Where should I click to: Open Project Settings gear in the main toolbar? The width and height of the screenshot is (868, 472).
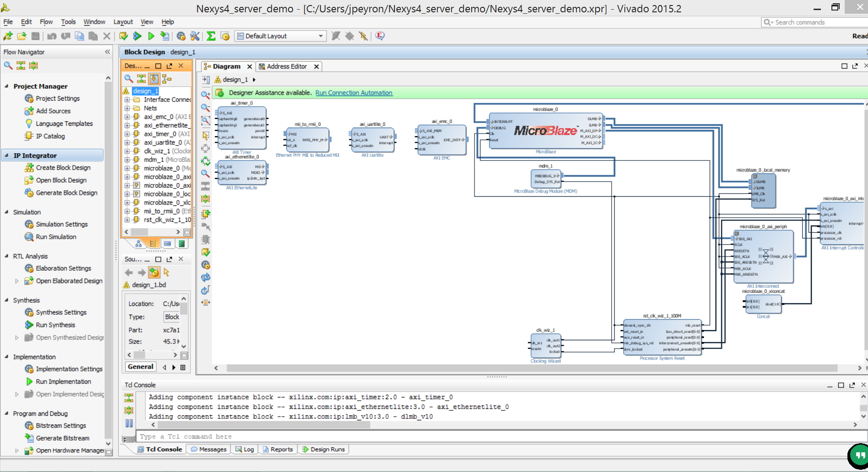(181, 36)
